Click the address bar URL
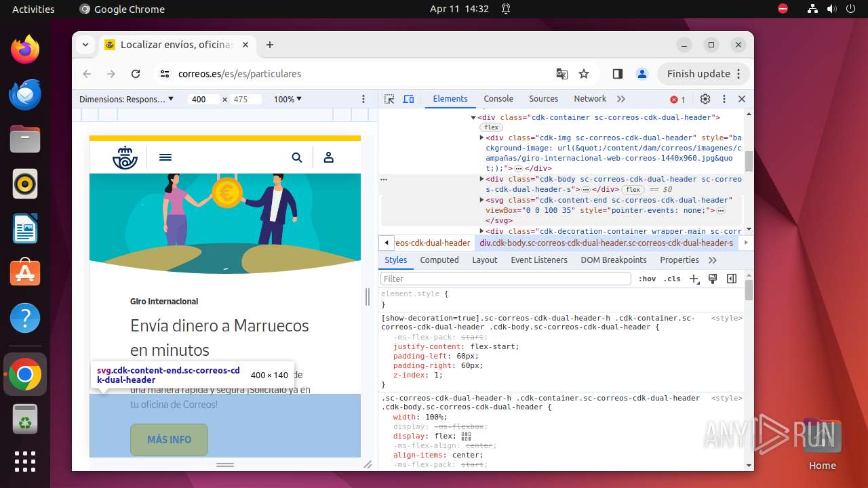Viewport: 868px width, 488px height. click(x=239, y=74)
